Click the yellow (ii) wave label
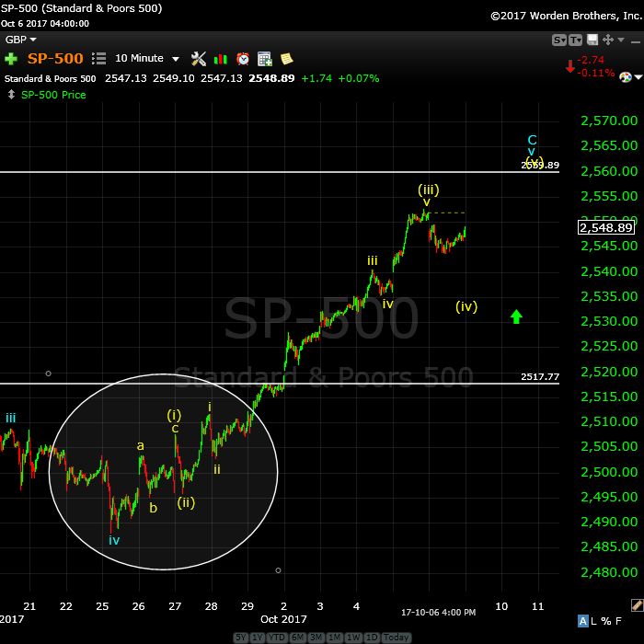Screen dimensions: 644x644 point(186,502)
